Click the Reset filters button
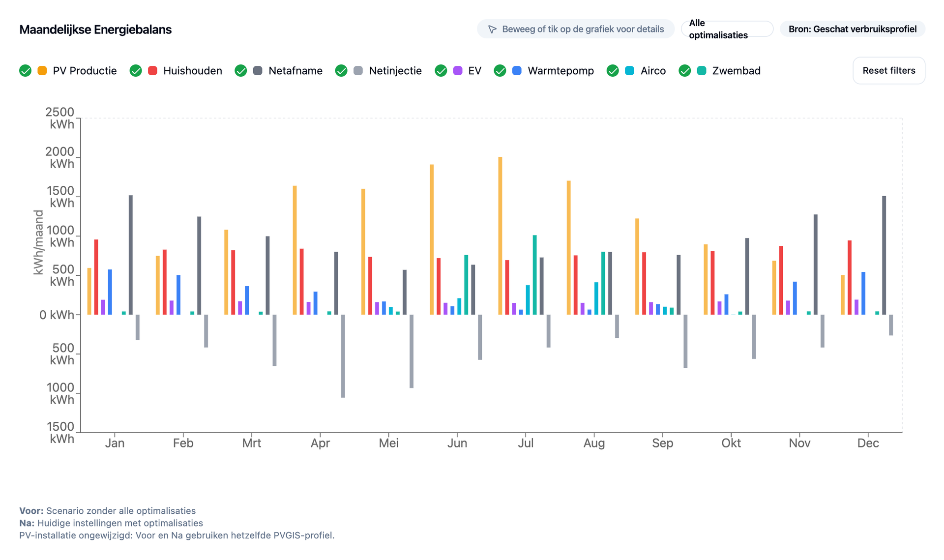The width and height of the screenshot is (944, 560). [889, 70]
